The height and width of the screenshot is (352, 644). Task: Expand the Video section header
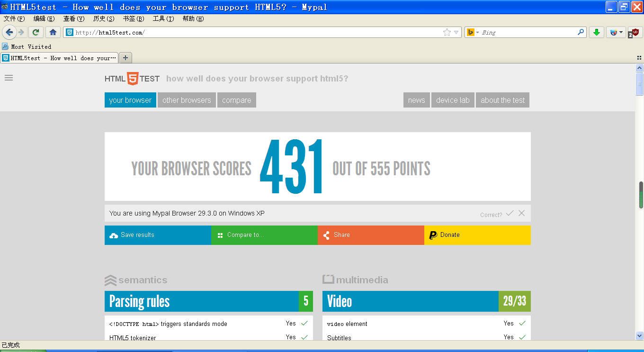point(427,301)
